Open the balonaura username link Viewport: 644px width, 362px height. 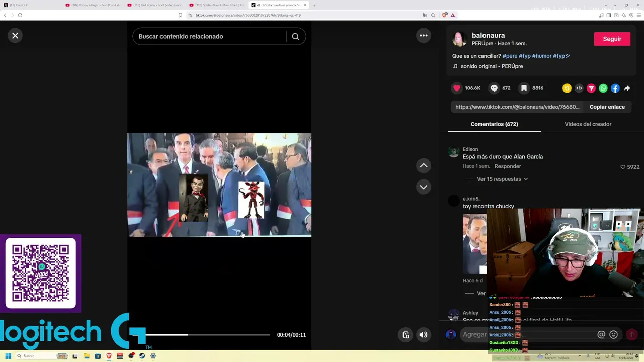point(488,35)
